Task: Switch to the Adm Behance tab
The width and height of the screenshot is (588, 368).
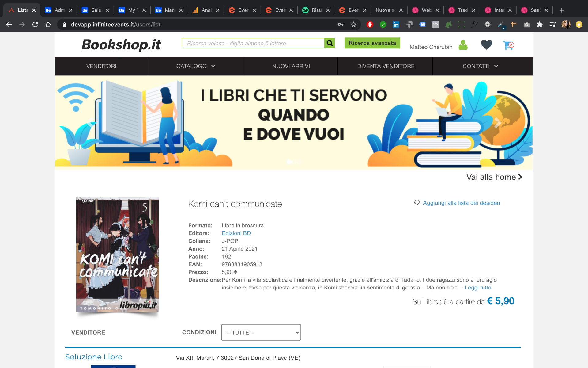Action: coord(58,10)
